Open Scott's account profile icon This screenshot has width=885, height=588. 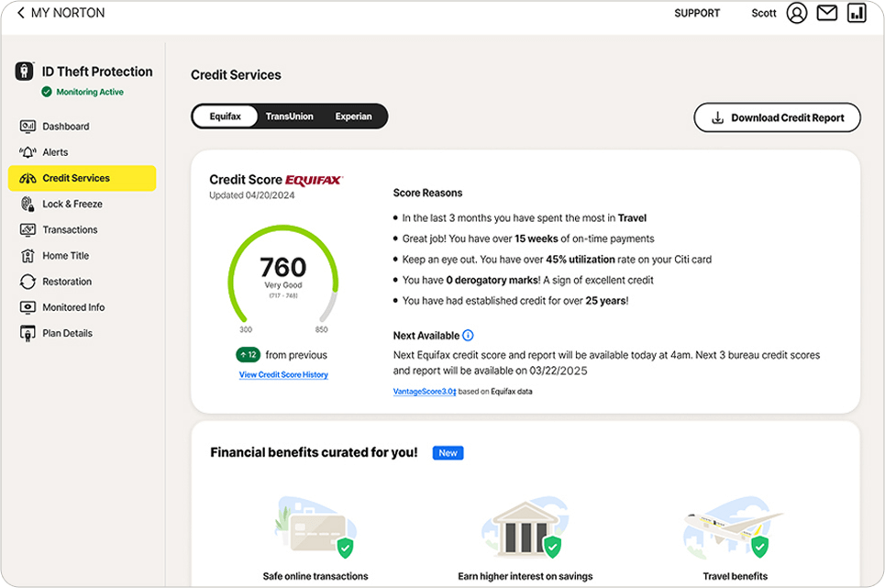[796, 13]
